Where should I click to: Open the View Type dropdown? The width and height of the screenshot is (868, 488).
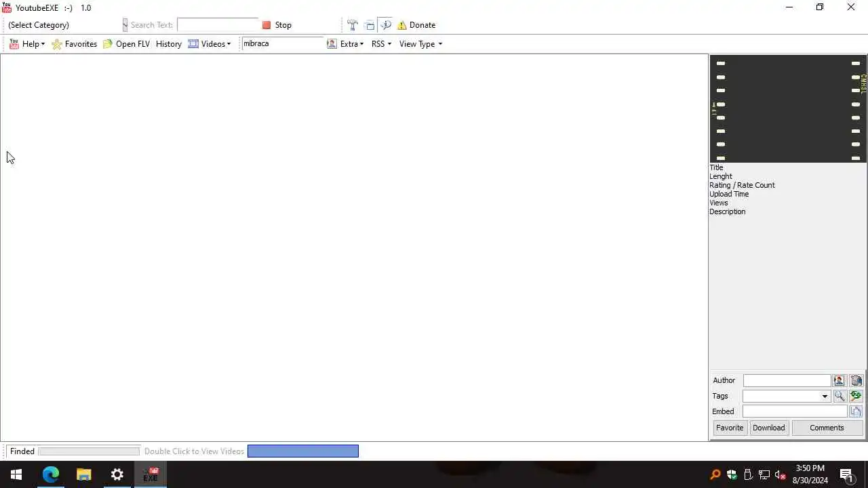pos(420,44)
